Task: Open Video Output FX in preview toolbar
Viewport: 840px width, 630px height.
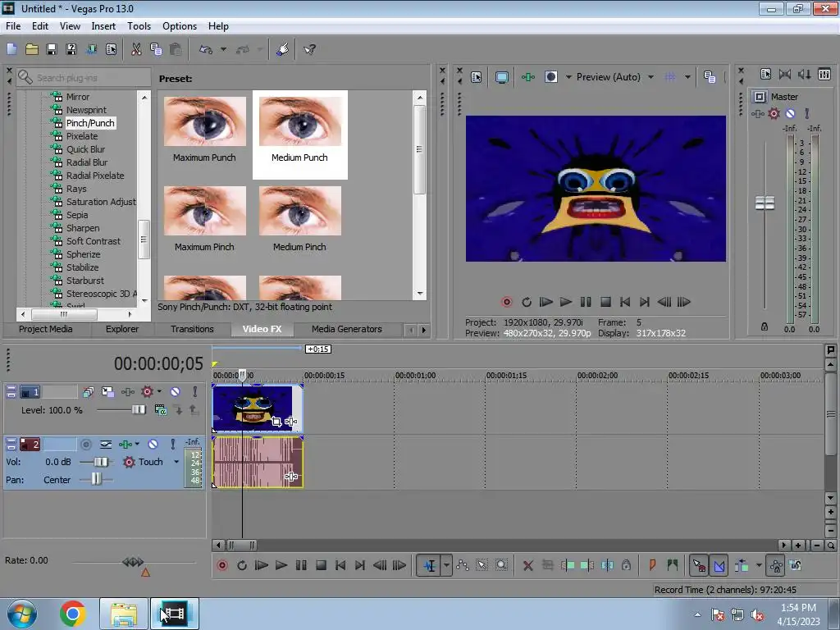Action: coord(528,77)
